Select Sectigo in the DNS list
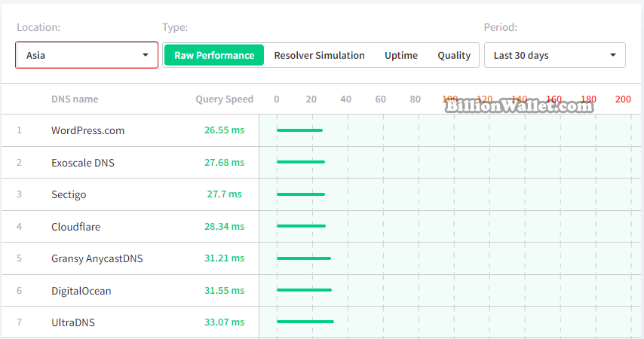644x339 pixels. point(69,194)
